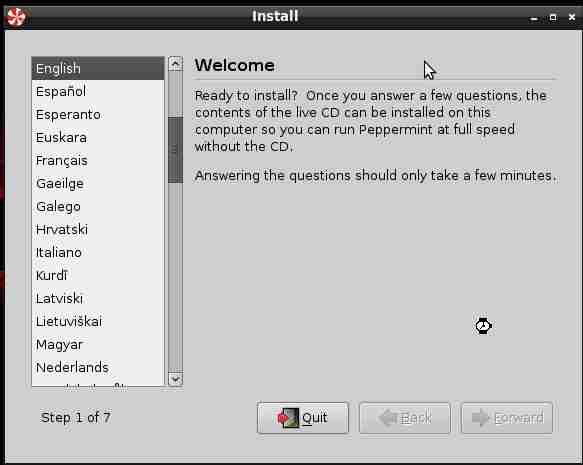Close the Install window
Image resolution: width=583 pixels, height=465 pixels.
click(572, 17)
